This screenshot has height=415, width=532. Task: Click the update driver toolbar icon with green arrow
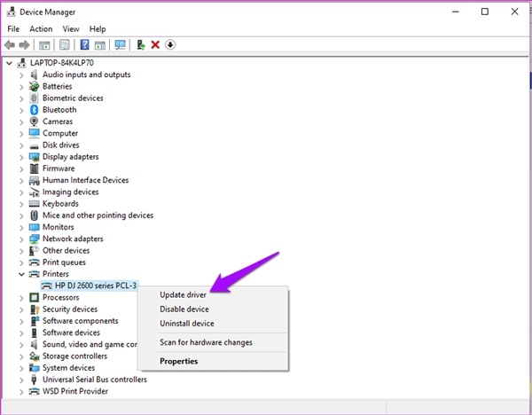pos(141,45)
